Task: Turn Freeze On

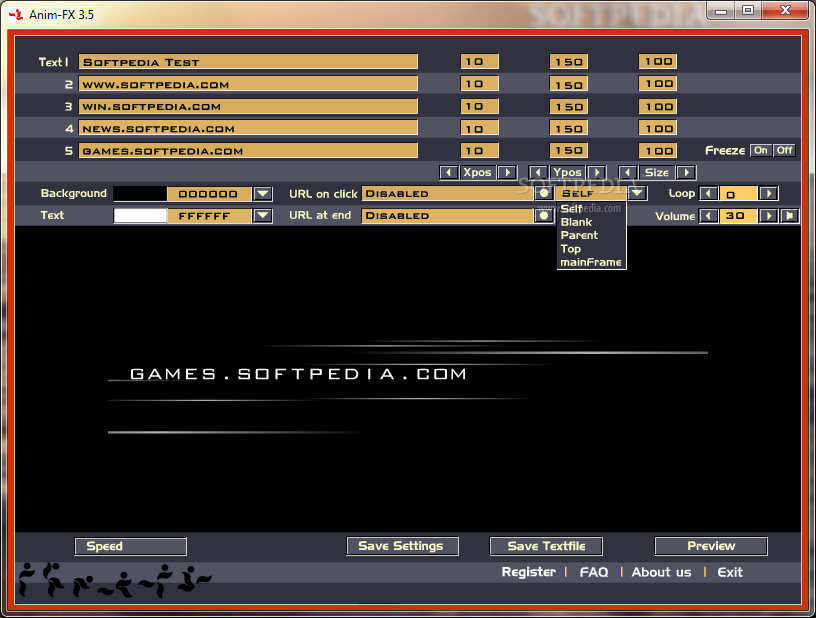Action: pyautogui.click(x=761, y=150)
